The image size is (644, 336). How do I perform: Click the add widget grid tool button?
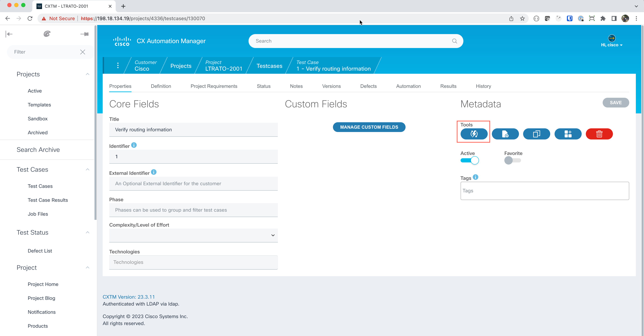click(568, 134)
